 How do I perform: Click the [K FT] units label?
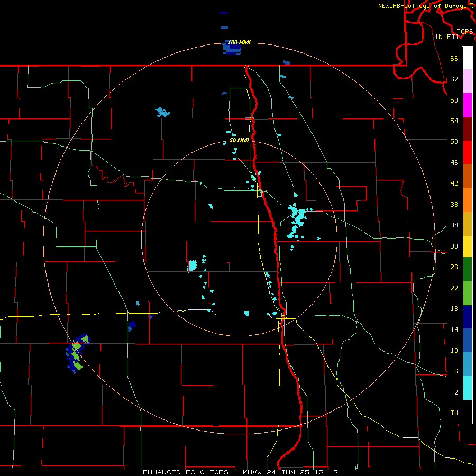click(447, 36)
